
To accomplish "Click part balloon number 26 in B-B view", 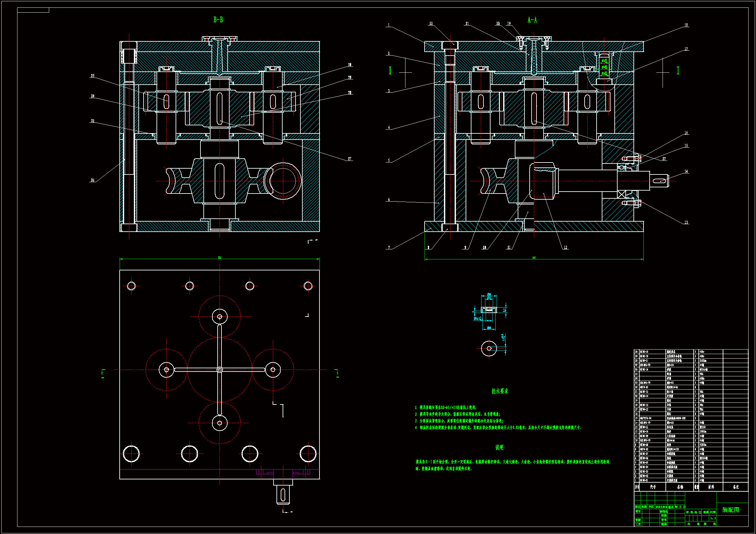I will tap(92, 180).
